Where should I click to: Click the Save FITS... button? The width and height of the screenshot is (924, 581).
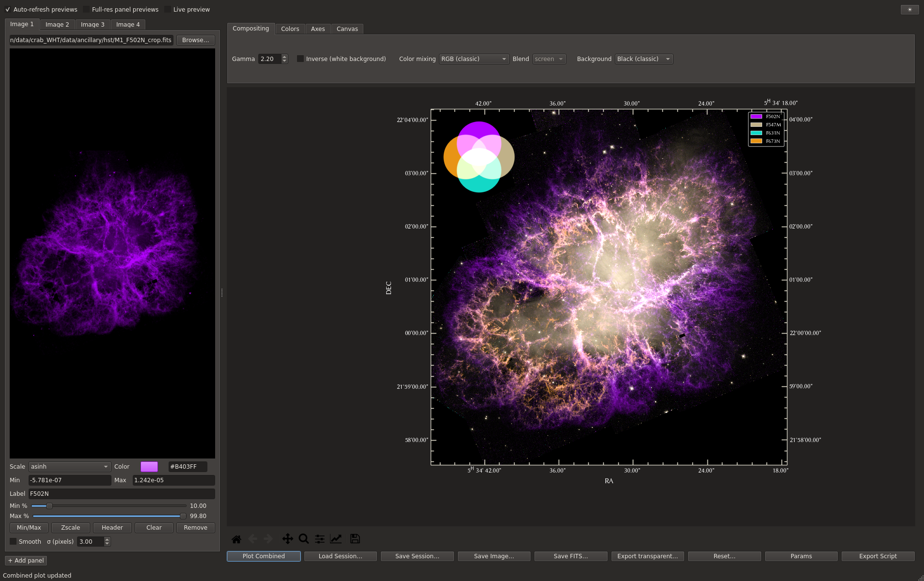(571, 556)
